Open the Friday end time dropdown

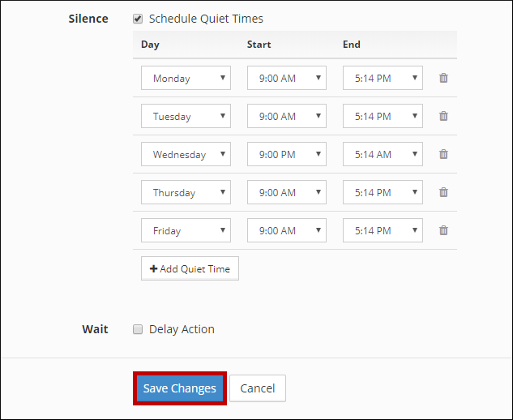tap(383, 230)
